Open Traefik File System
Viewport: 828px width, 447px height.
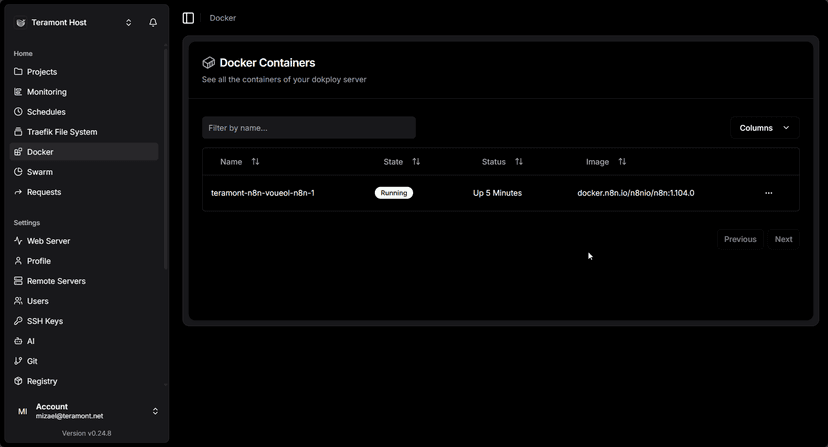pos(84,132)
